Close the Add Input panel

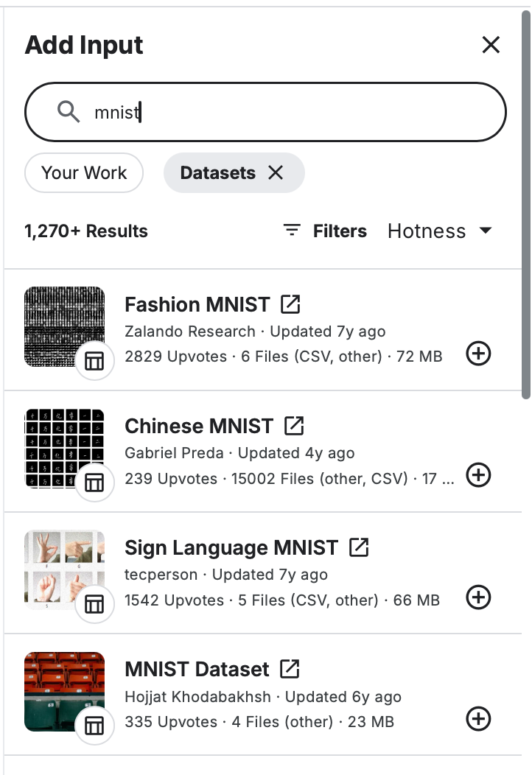point(491,45)
